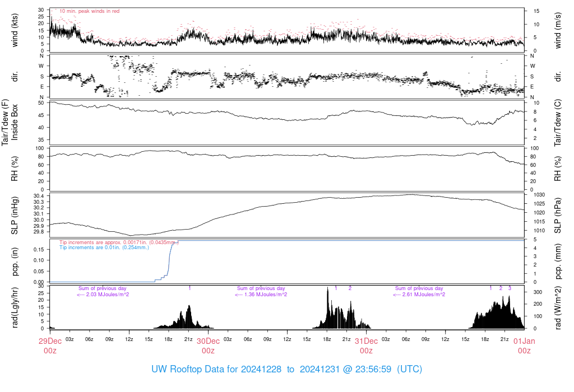Click the 'pcp. (mm)' axis label
Screen dimensions: 574x392
click(x=559, y=261)
